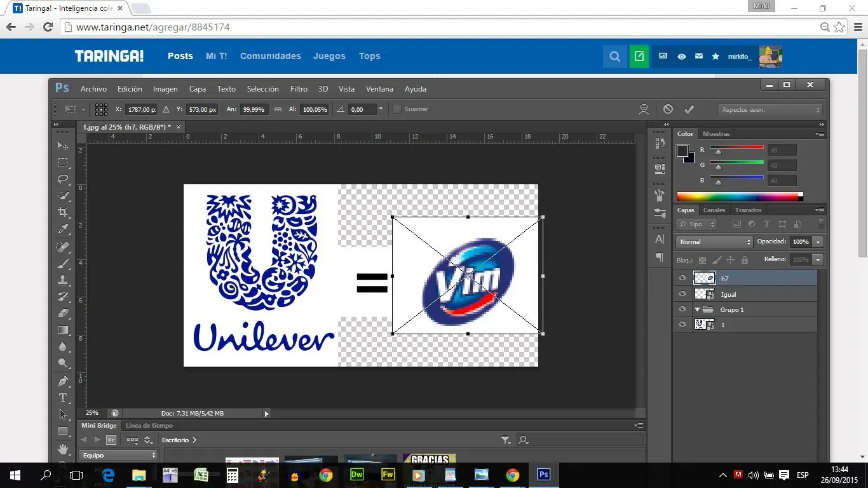The width and height of the screenshot is (868, 488).
Task: Go to Comunidades on Taringa
Action: click(x=271, y=56)
